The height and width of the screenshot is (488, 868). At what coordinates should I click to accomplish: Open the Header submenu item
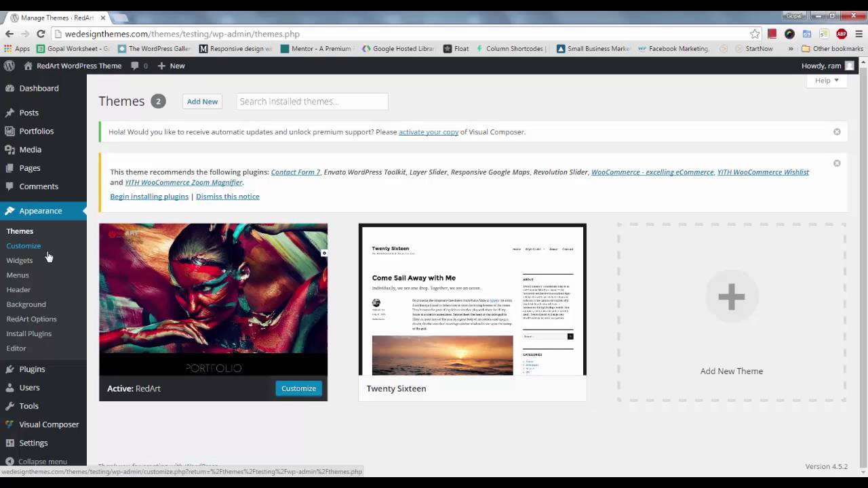click(18, 289)
